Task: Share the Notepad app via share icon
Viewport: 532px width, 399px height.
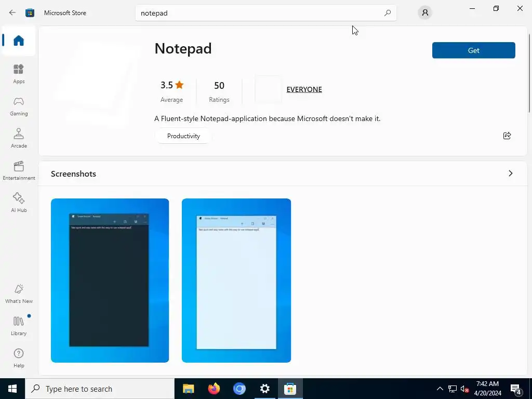Action: pos(507,136)
